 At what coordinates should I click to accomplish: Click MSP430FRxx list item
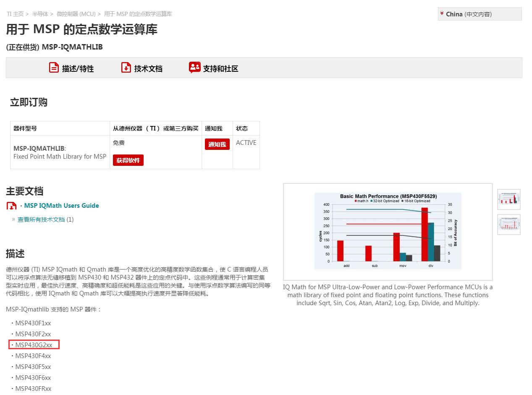(x=33, y=389)
